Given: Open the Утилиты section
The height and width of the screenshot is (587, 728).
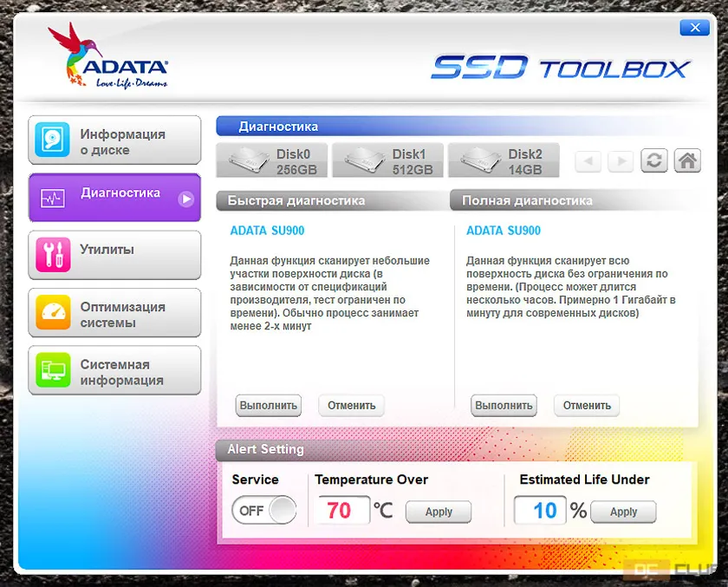Looking at the screenshot, I should click(114, 255).
